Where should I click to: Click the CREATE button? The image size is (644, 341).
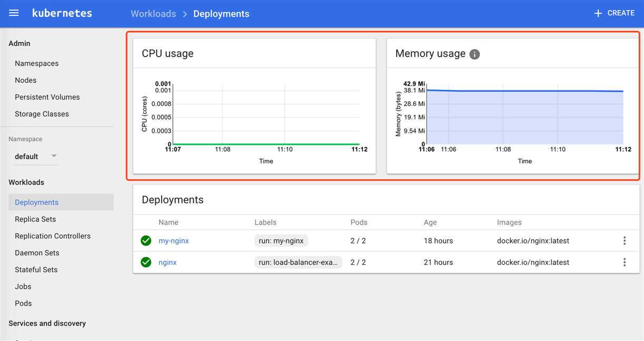pyautogui.click(x=614, y=13)
